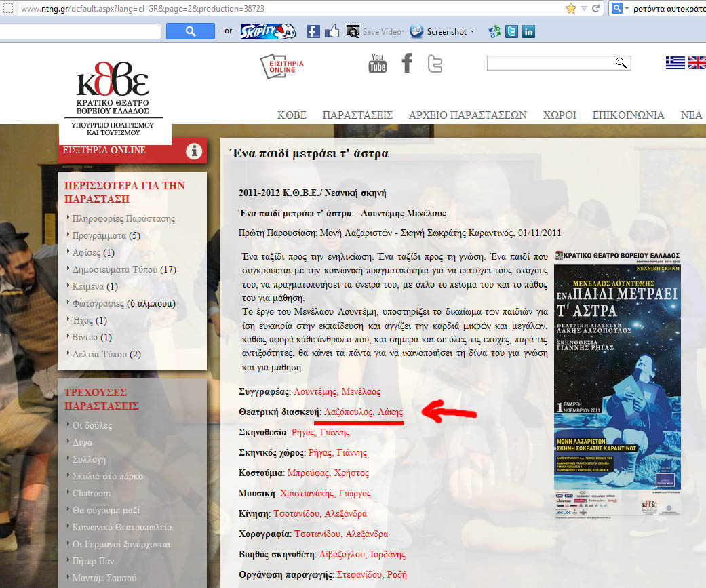Open the address bar history dropdown arrow
The image size is (706, 588).
(584, 8)
